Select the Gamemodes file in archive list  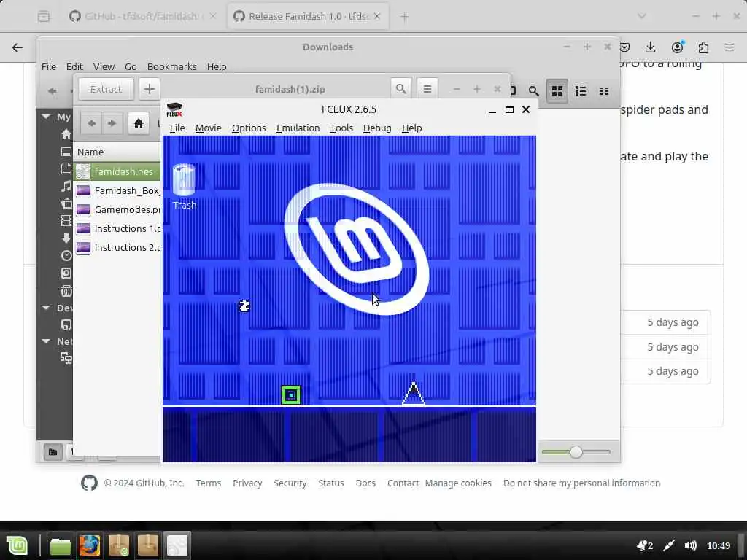pos(117,209)
